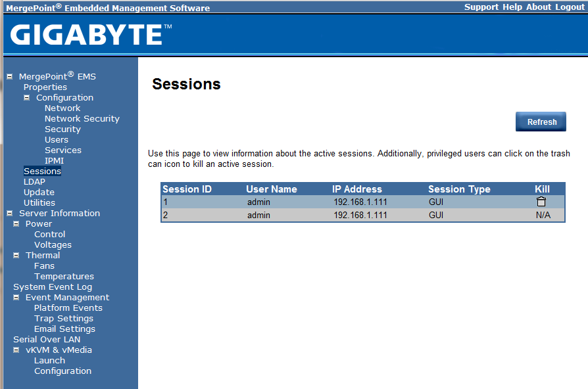The height and width of the screenshot is (389, 588).
Task: Collapse the Power tree node
Action: click(x=16, y=223)
